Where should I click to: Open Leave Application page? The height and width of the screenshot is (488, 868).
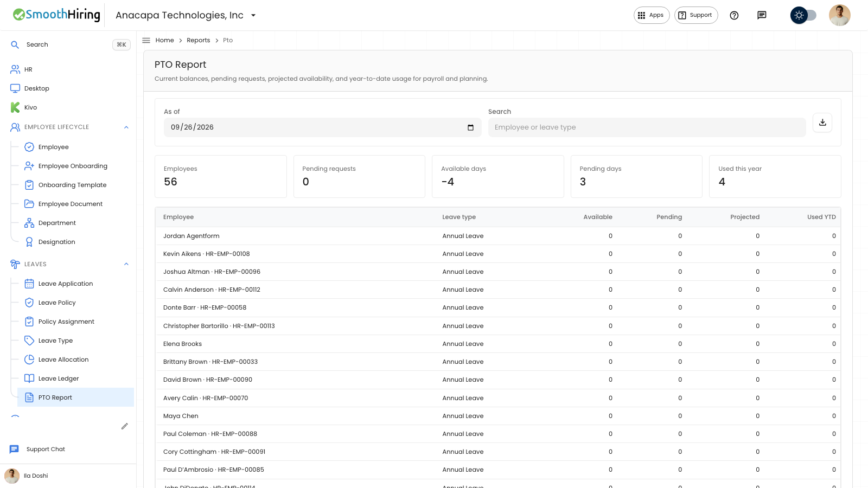66,284
